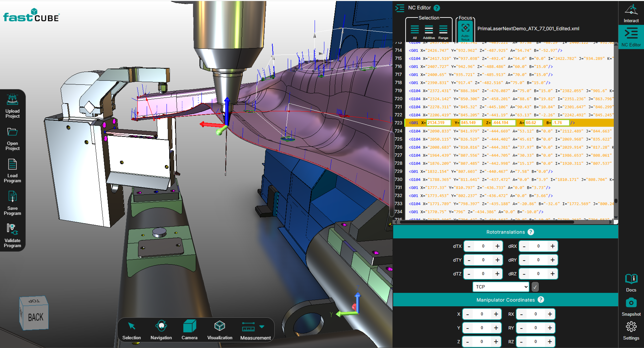Click the Upload Project icon
The image size is (644, 348).
click(12, 100)
